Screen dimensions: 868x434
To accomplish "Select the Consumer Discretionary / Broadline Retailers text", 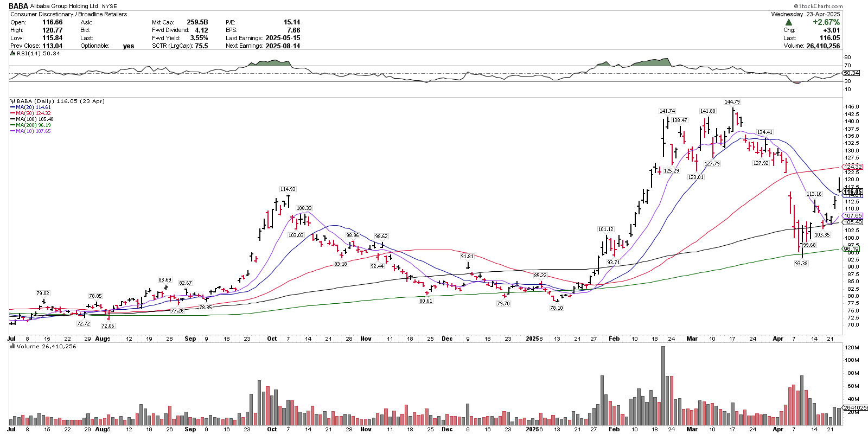I will 68,14.
